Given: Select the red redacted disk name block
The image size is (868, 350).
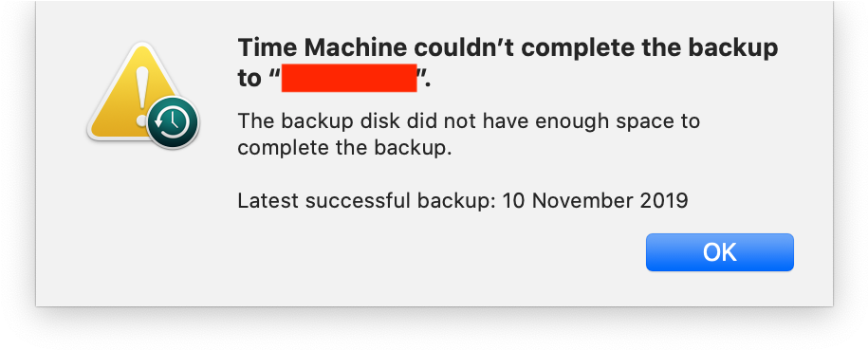Looking at the screenshot, I should coord(349,78).
